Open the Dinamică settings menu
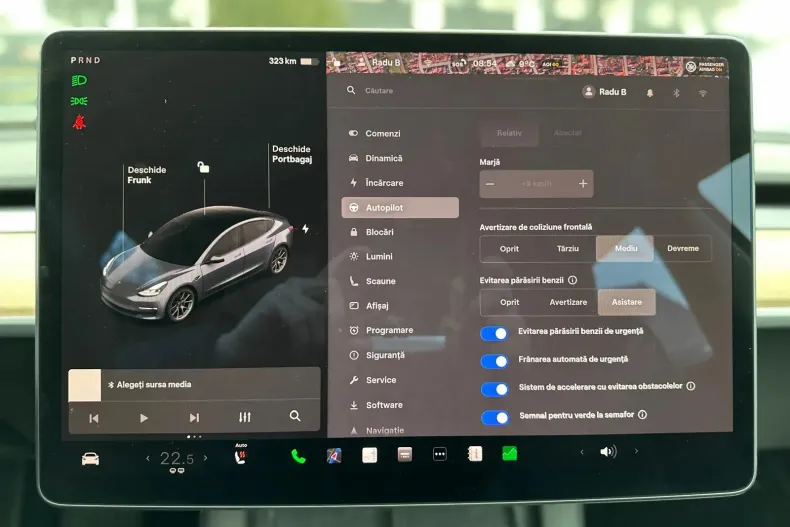 pos(376,158)
